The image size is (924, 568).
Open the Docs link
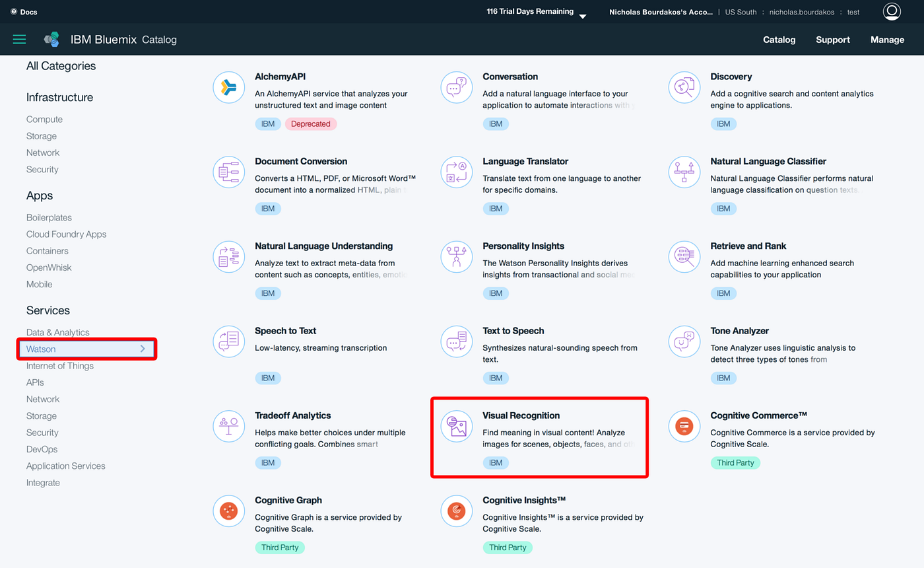click(28, 12)
